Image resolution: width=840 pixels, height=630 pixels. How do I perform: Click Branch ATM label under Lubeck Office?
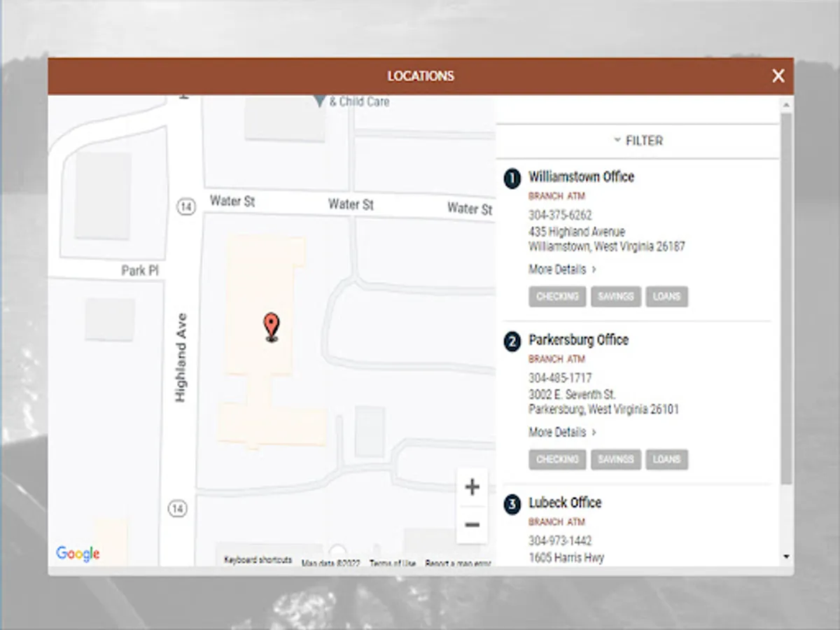point(556,522)
